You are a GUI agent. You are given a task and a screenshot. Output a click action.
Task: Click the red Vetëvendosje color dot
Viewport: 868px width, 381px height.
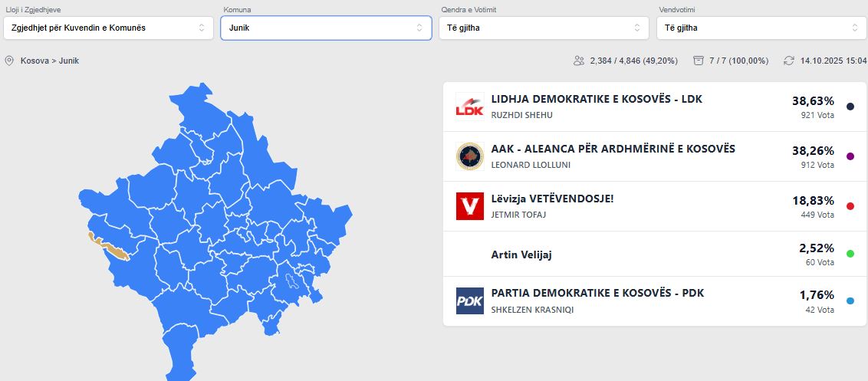850,206
